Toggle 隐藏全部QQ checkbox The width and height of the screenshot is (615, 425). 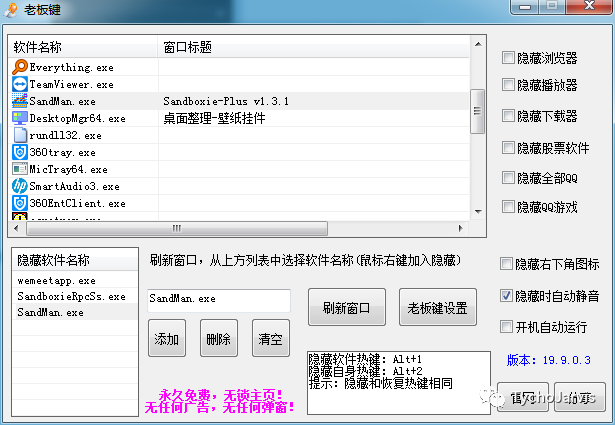[x=508, y=178]
